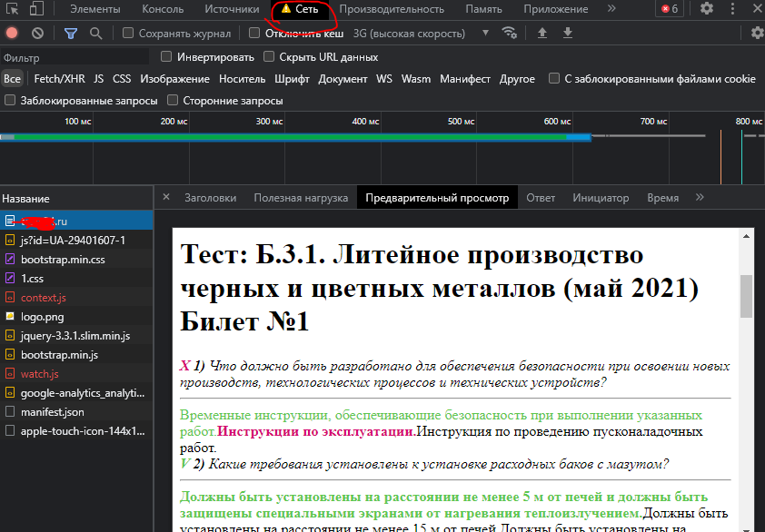Open the network request filter bar

tap(69, 33)
